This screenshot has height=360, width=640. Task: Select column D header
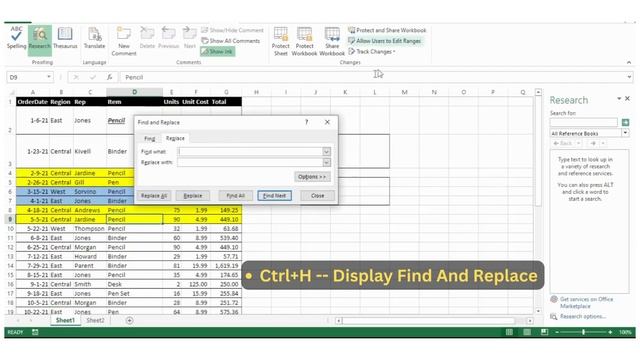click(134, 92)
